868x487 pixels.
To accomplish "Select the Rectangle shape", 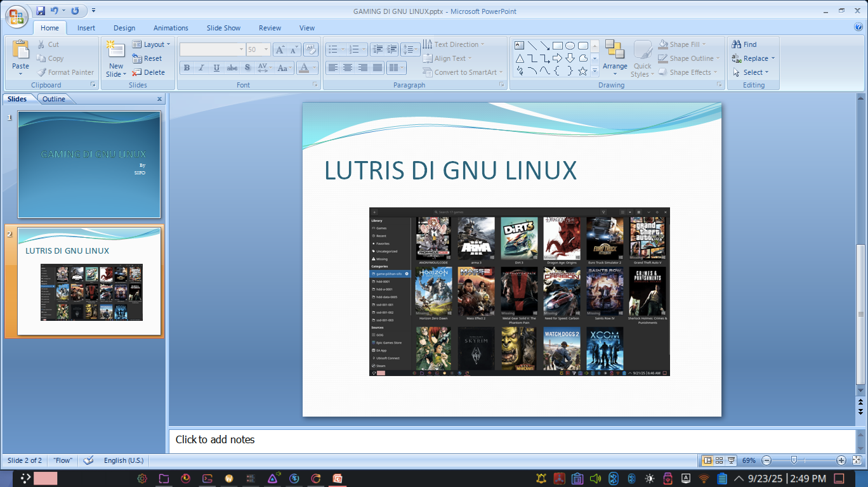I will click(557, 46).
